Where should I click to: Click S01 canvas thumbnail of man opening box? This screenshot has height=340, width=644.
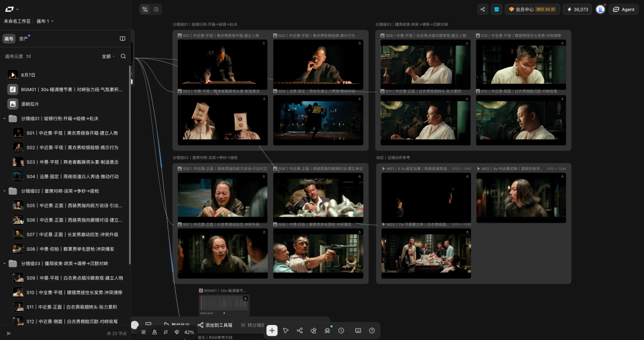tap(222, 64)
